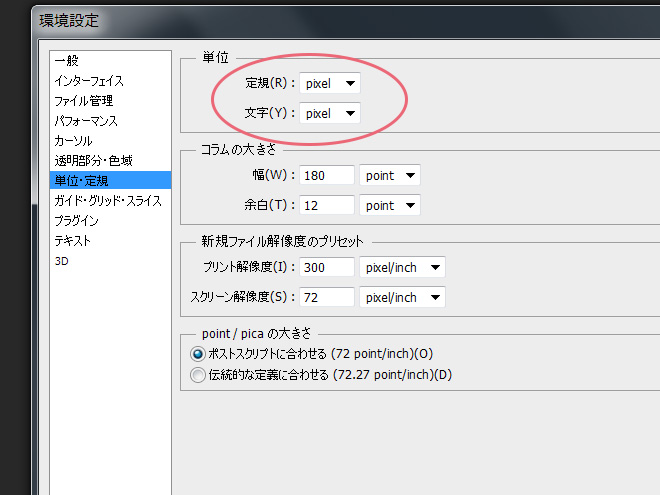Select プラグイン in the category list
This screenshot has width=660, height=495.
(76, 221)
